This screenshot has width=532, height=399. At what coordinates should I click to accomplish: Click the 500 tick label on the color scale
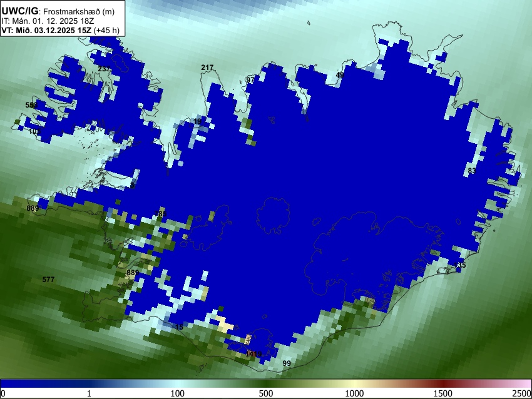(266, 393)
